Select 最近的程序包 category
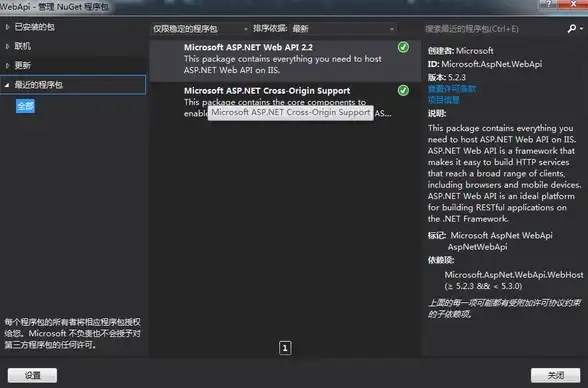 (73, 85)
